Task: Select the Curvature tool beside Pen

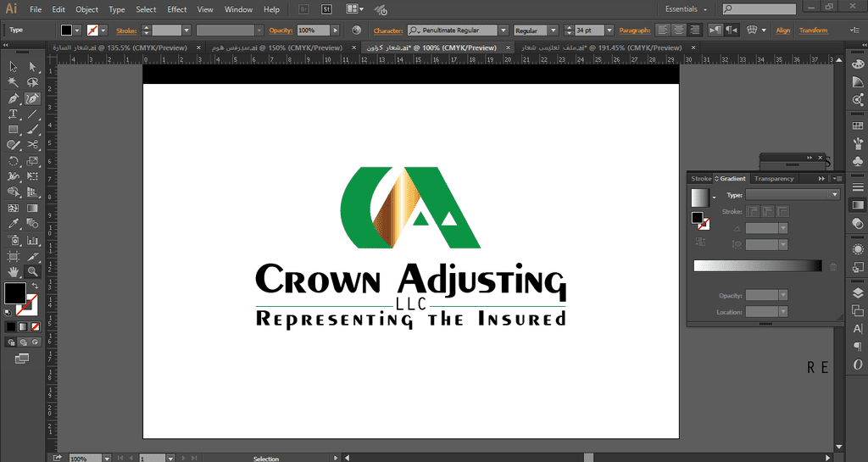Action: point(33,98)
